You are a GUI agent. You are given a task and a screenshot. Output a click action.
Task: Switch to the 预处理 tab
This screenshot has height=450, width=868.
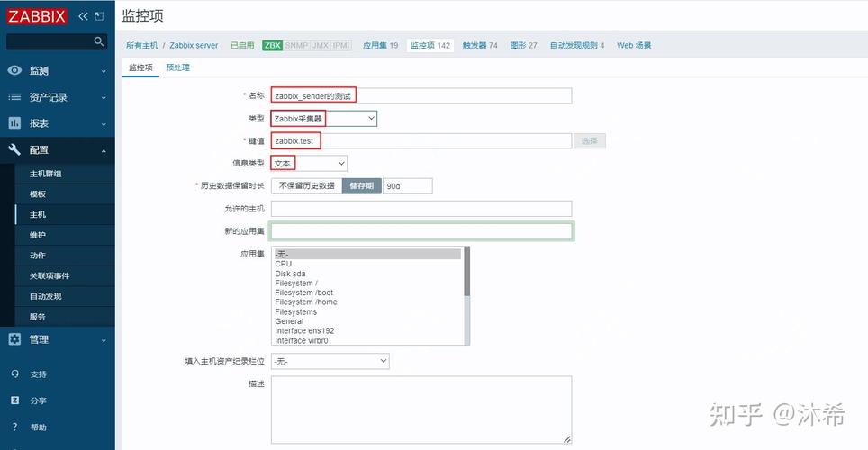[x=177, y=67]
